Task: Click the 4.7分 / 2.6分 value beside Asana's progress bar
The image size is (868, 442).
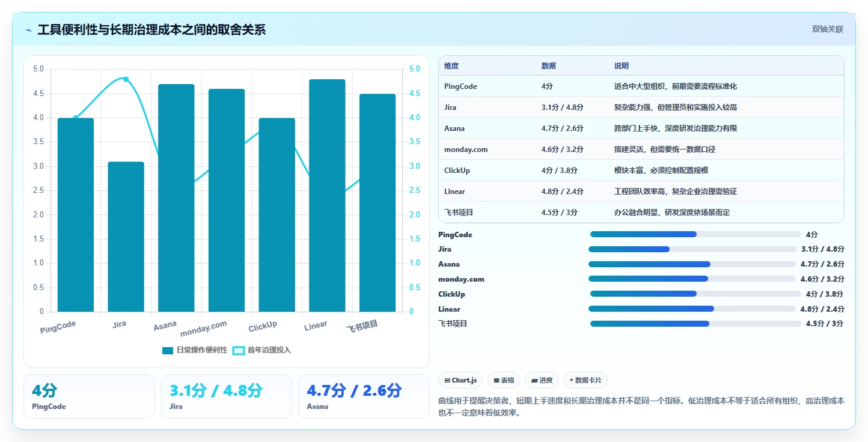Action: pos(822,264)
